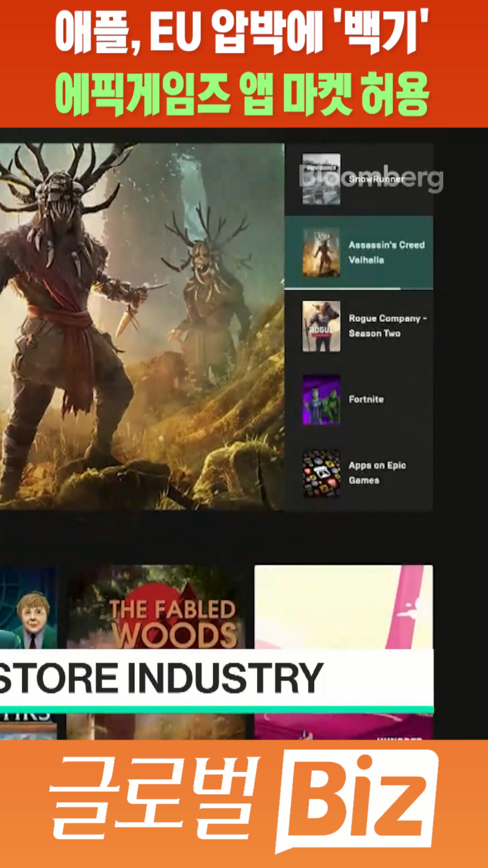Select the Assassin's Creed Valhalla cover icon
Screen dimensions: 488x868
[321, 252]
